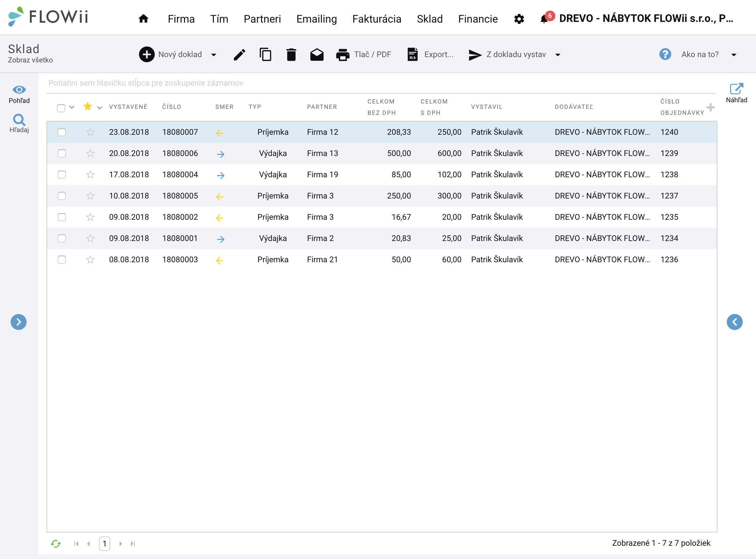Select date cell 20.08.2018
This screenshot has width=756, height=559.
pos(129,153)
